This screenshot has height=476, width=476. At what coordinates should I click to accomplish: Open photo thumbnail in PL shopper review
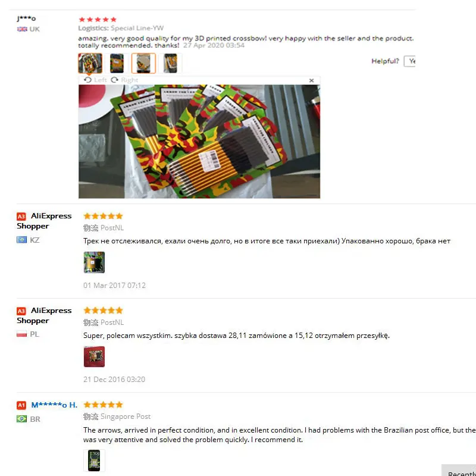tap(94, 356)
